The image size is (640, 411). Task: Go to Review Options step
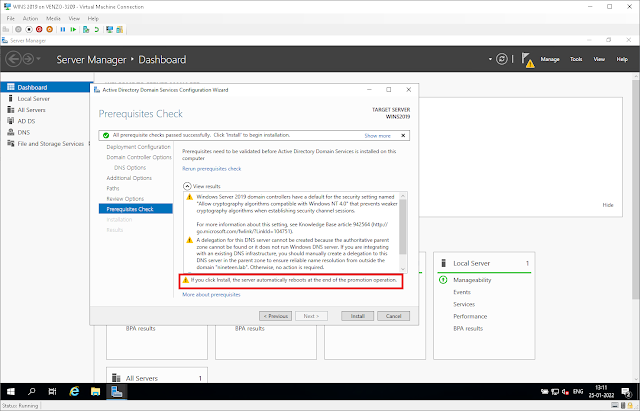pyautogui.click(x=125, y=199)
